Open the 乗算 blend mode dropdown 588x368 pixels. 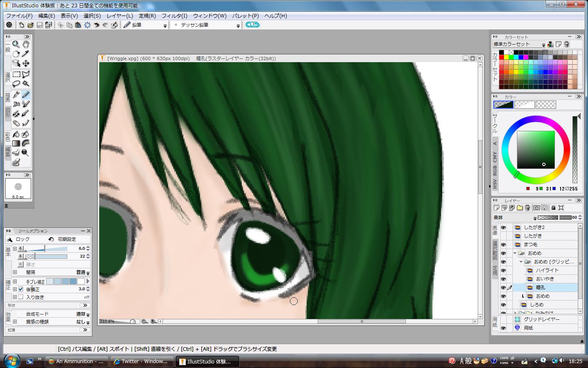click(514, 218)
